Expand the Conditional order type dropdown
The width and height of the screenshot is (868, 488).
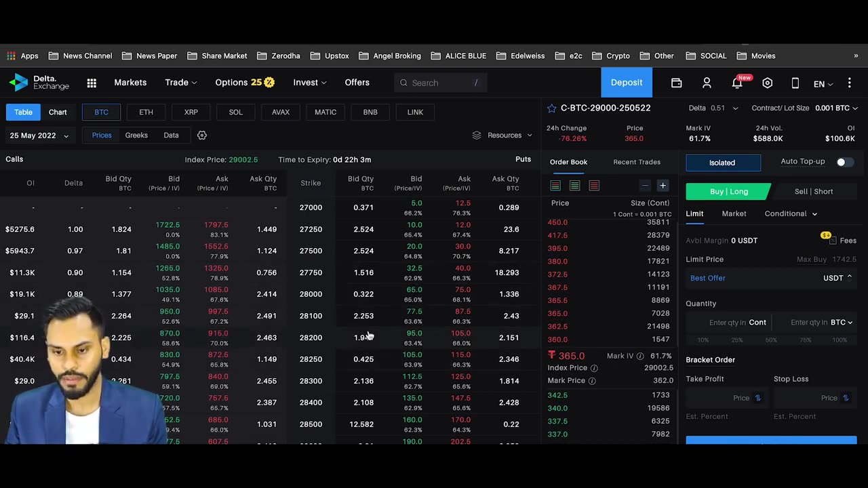(x=791, y=213)
